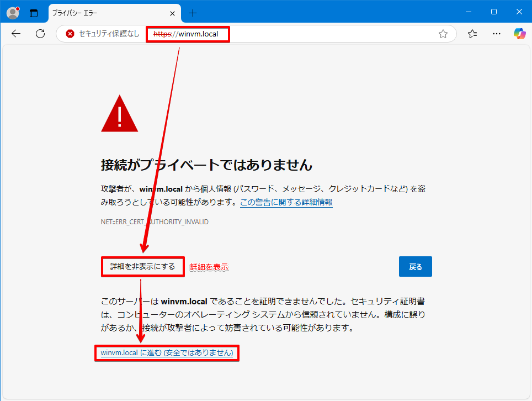Screen dimensions: 532x401
Task: Add page to favorites with star icon
Action: 443,34
